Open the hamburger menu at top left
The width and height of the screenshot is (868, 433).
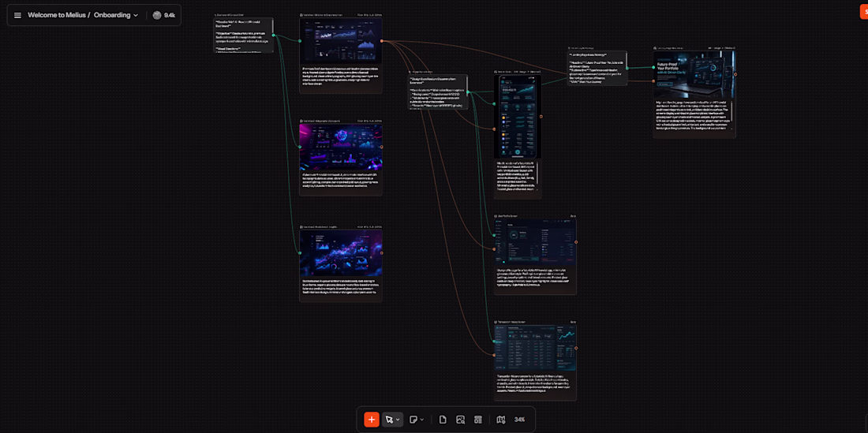[17, 15]
